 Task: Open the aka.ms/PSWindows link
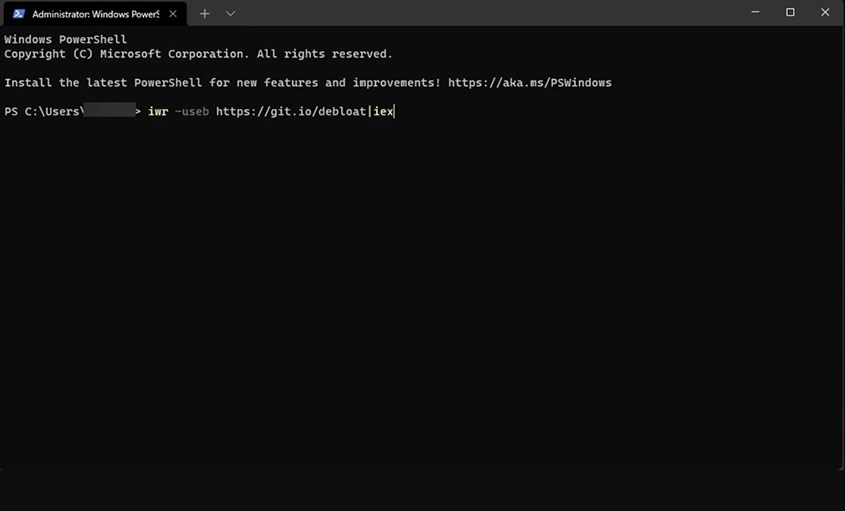[x=530, y=83]
